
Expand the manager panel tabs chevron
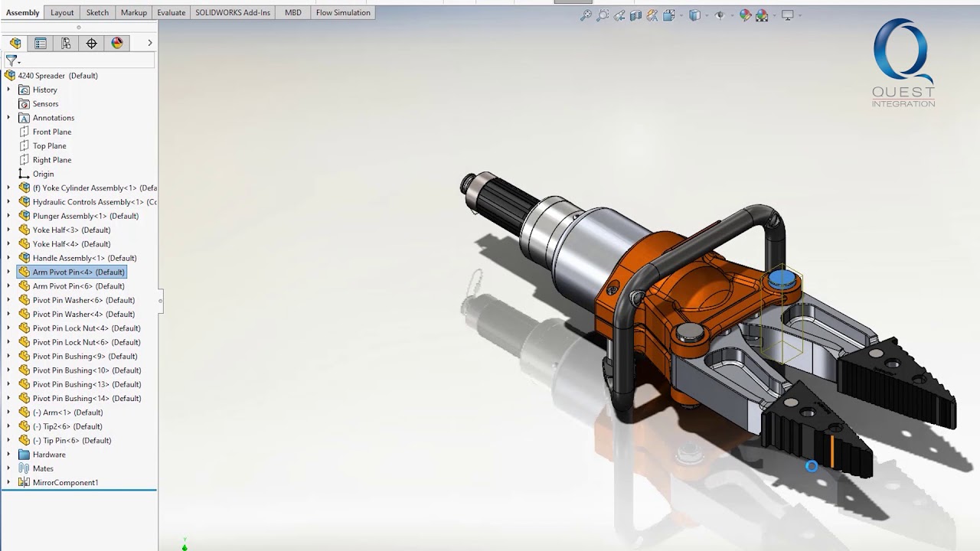click(150, 43)
